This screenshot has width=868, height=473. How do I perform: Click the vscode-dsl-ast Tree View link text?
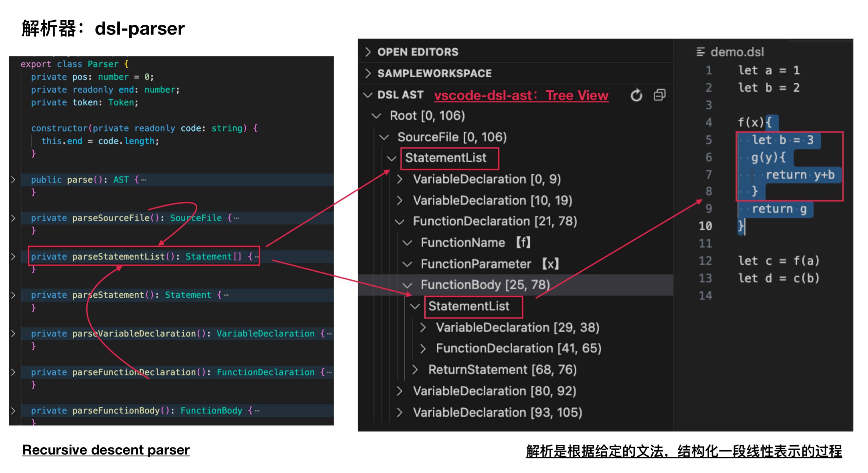click(521, 96)
